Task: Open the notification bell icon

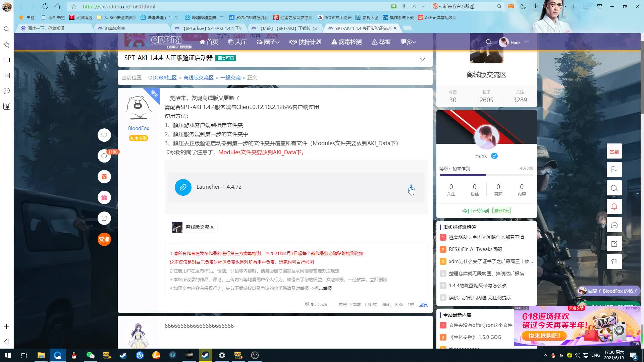Action: [614, 206]
